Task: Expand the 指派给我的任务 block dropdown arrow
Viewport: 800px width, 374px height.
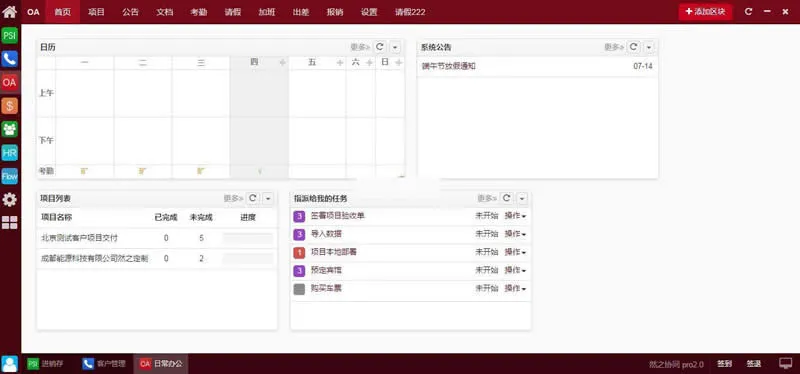Action: [x=521, y=198]
